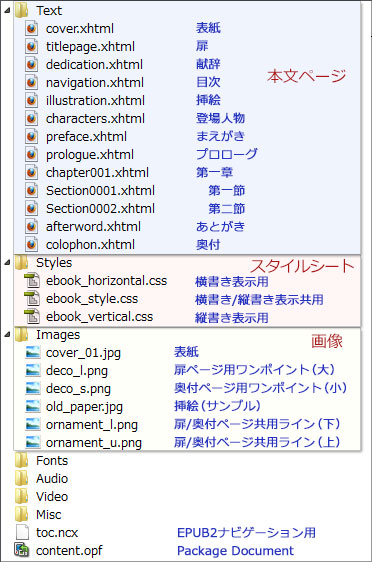Image resolution: width=372 pixels, height=562 pixels.
Task: Click the Section0002.xhtml file icon
Action: pos(32,208)
